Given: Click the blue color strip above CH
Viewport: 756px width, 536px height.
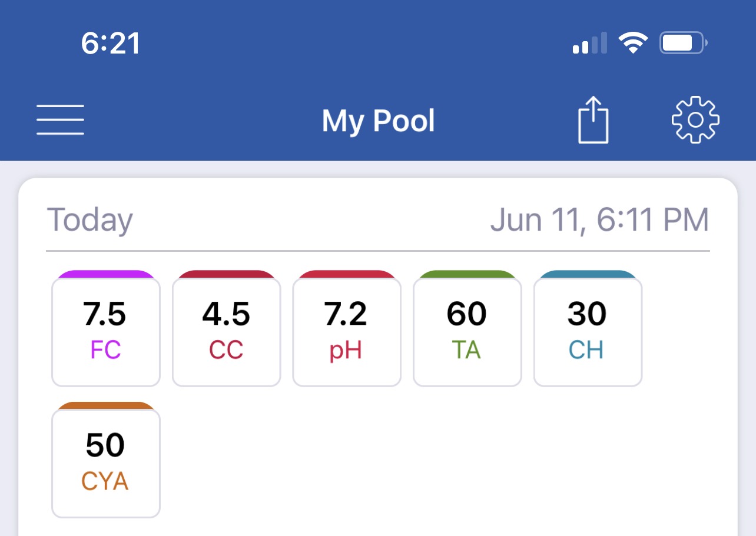Looking at the screenshot, I should pos(588,274).
